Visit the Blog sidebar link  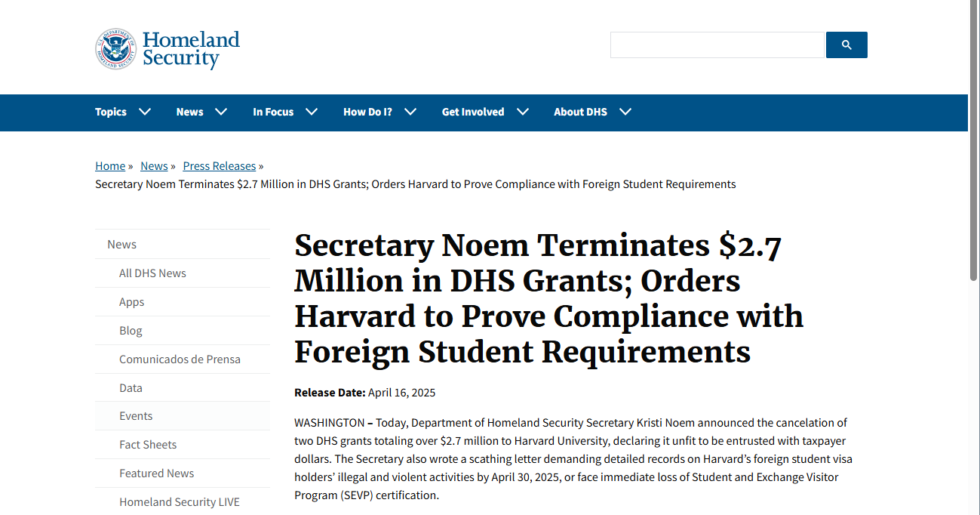click(131, 331)
